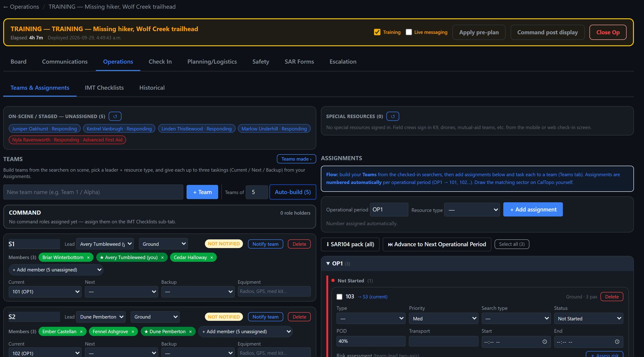Select Nyla Ravensworth responder chip
Image resolution: width=644 pixels, height=357 pixels.
click(67, 140)
